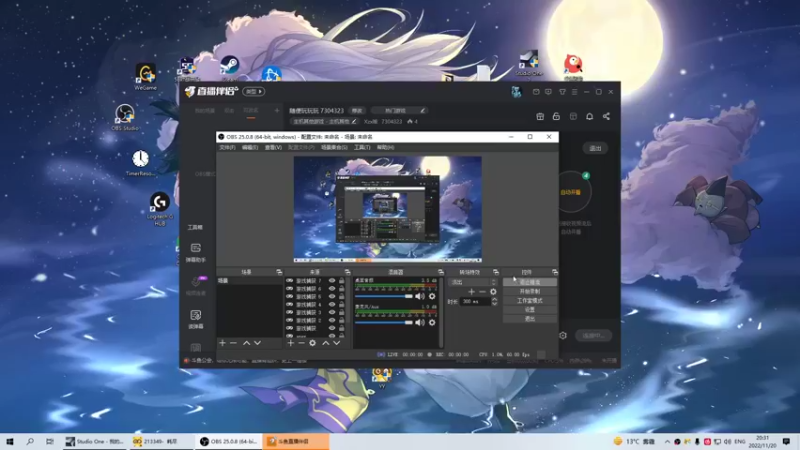Toggle visibility of 游戏捕获 7 source
The width and height of the screenshot is (800, 450).
click(x=332, y=281)
